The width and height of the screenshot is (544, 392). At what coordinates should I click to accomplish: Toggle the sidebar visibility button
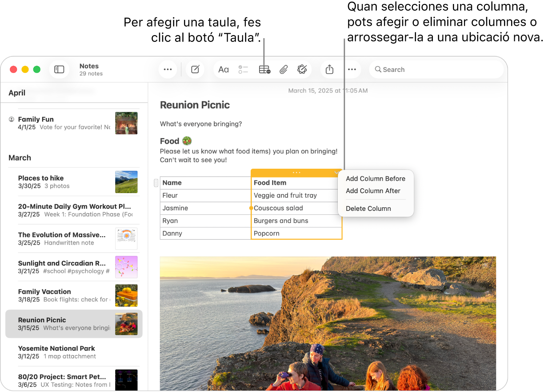[59, 70]
